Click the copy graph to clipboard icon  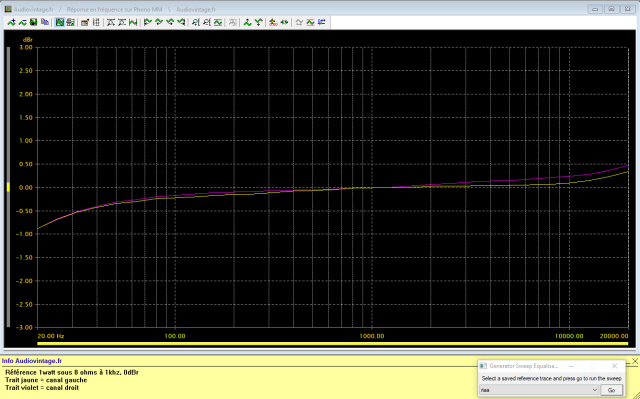click(45, 22)
